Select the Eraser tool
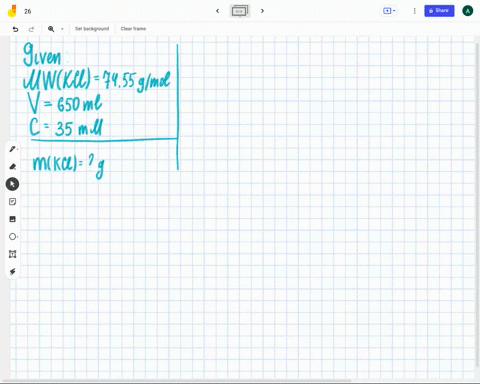Image resolution: width=480 pixels, height=384 pixels. point(13,166)
